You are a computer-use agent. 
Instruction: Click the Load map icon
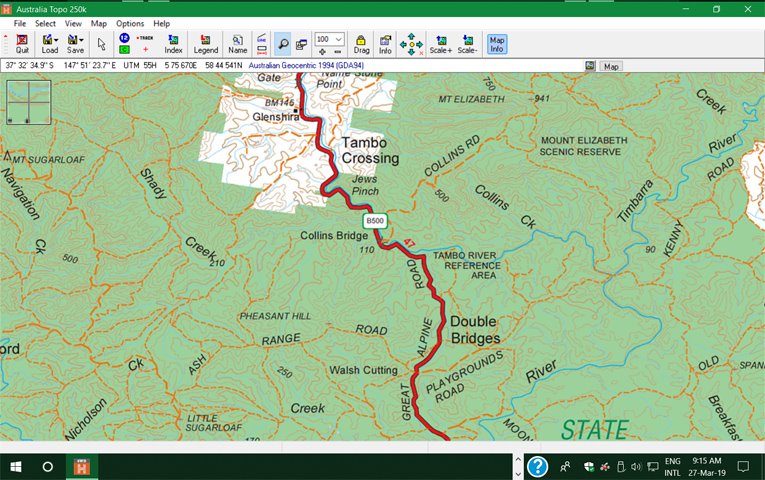pyautogui.click(x=47, y=40)
